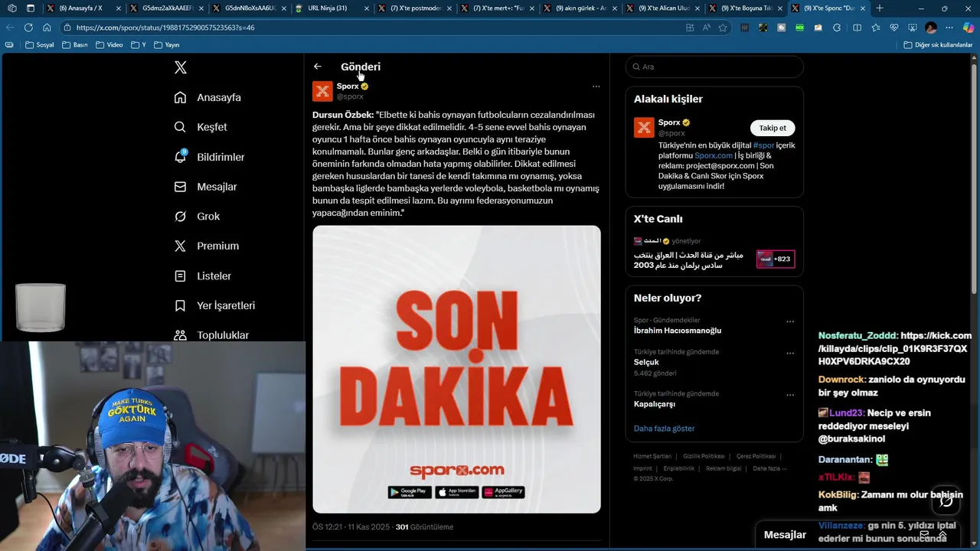Open more options for Kapalıçarşı trend
This screenshot has height=551, width=980.
coord(790,395)
